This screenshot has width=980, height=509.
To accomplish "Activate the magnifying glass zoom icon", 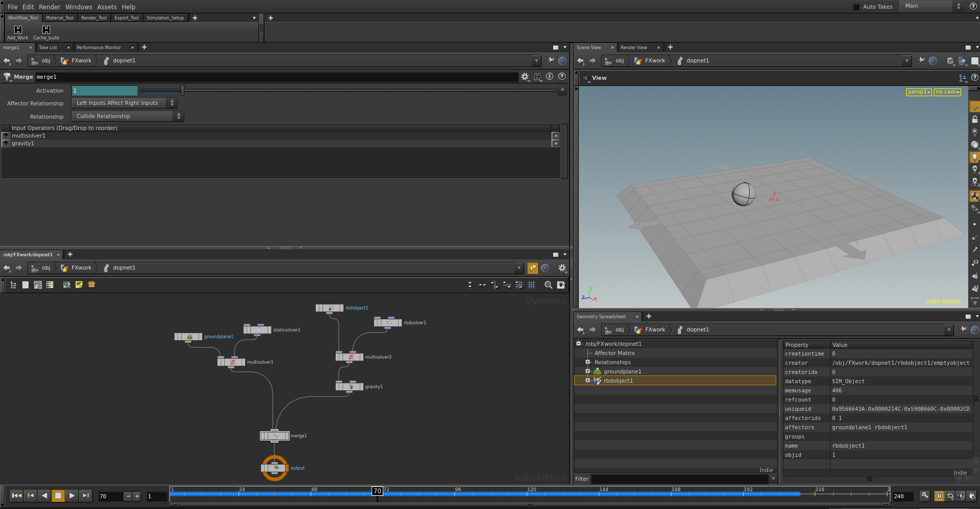I will (548, 285).
